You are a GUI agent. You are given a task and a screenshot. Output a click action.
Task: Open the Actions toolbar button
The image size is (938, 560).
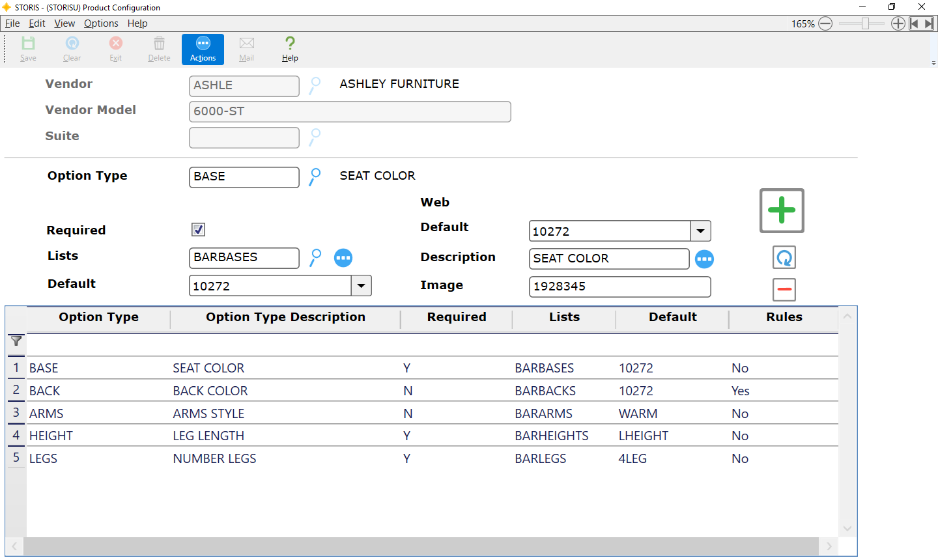(203, 49)
